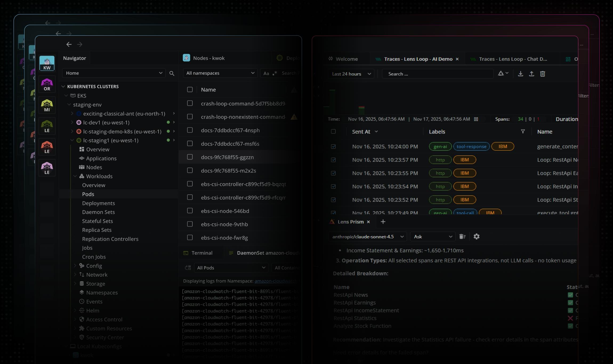Add new Lens Prism tab with plus
The image size is (613, 364).
tap(383, 222)
